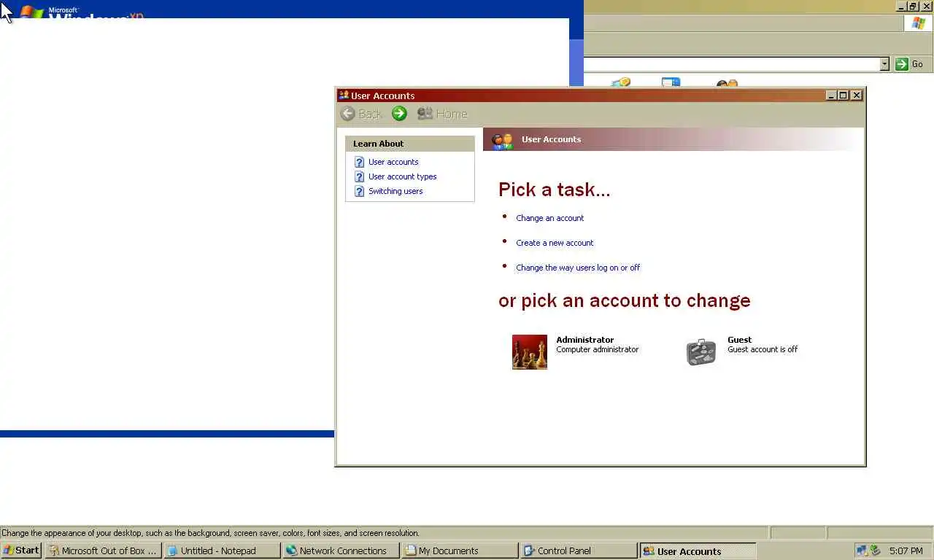Select the Guest suitcase picture
This screenshot has height=560, width=934.
(701, 352)
